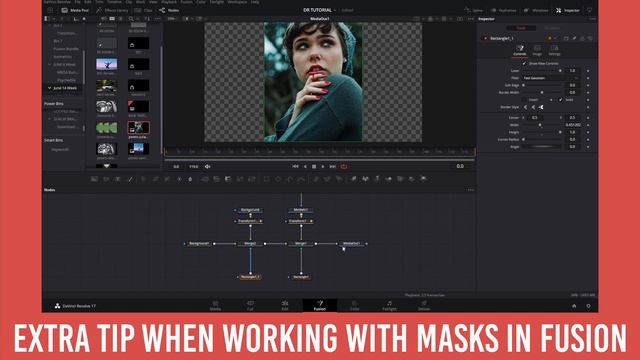Add an Ellipse mask from the toolbar

click(x=278, y=179)
